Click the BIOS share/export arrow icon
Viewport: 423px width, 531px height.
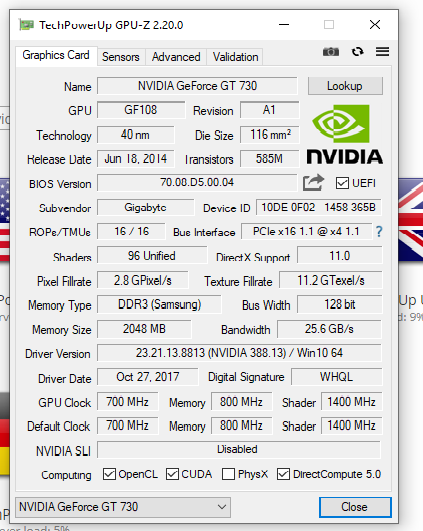(313, 183)
